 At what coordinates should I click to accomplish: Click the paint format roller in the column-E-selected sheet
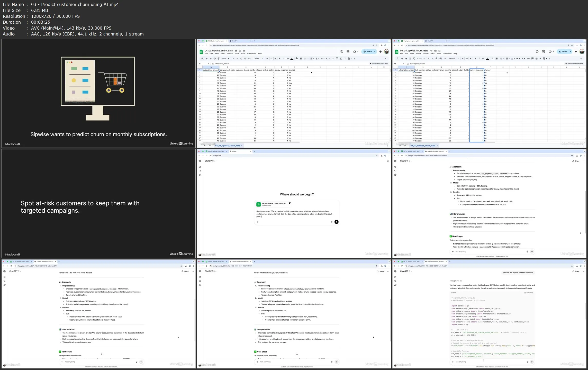[414, 59]
